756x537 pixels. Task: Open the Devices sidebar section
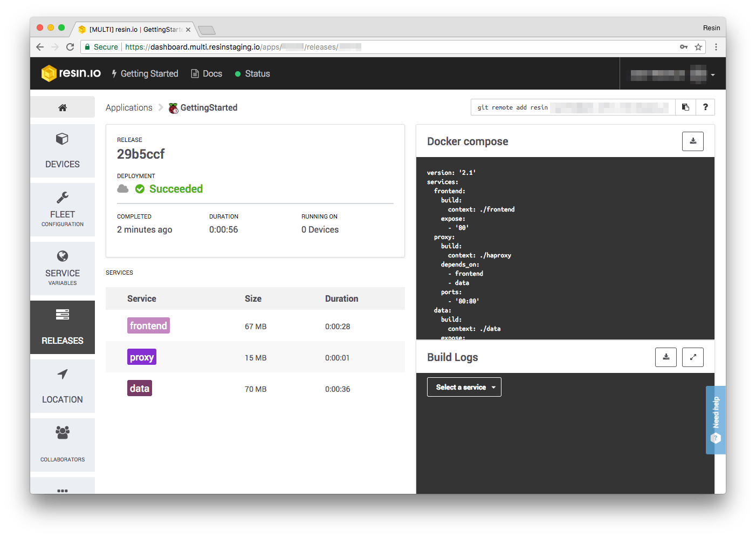[63, 151]
